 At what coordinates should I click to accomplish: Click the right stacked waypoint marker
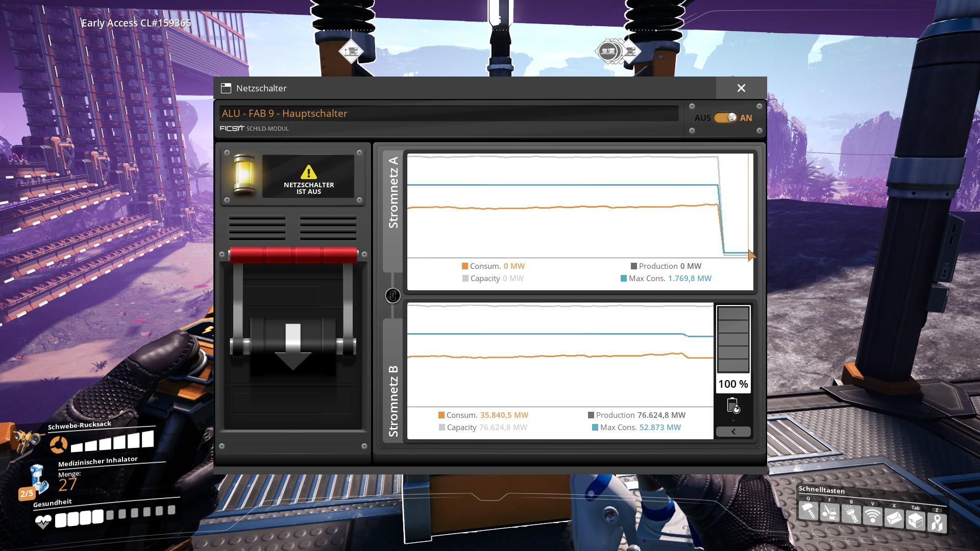(618, 51)
